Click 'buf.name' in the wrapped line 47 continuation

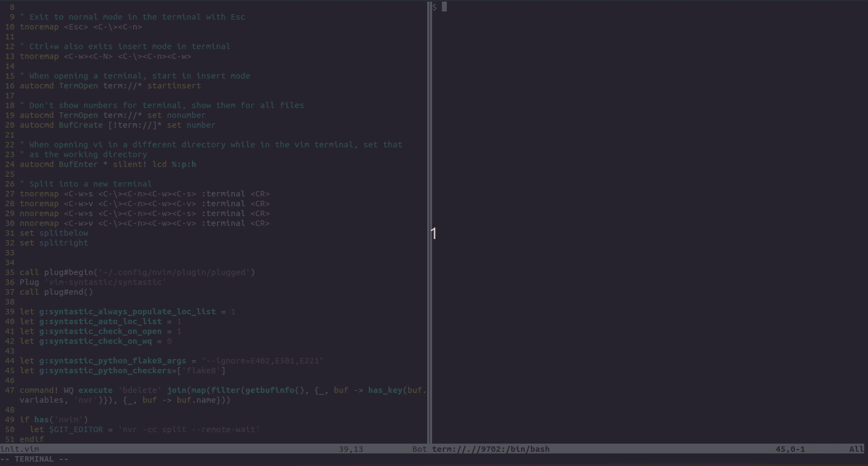[196, 400]
